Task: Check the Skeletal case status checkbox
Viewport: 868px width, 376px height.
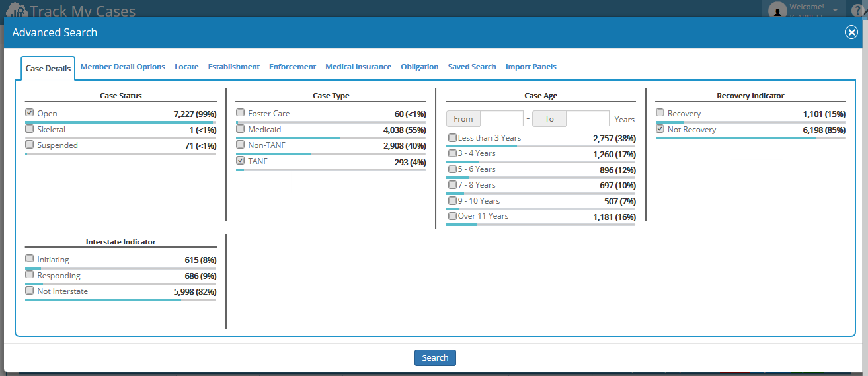Action: [29, 129]
